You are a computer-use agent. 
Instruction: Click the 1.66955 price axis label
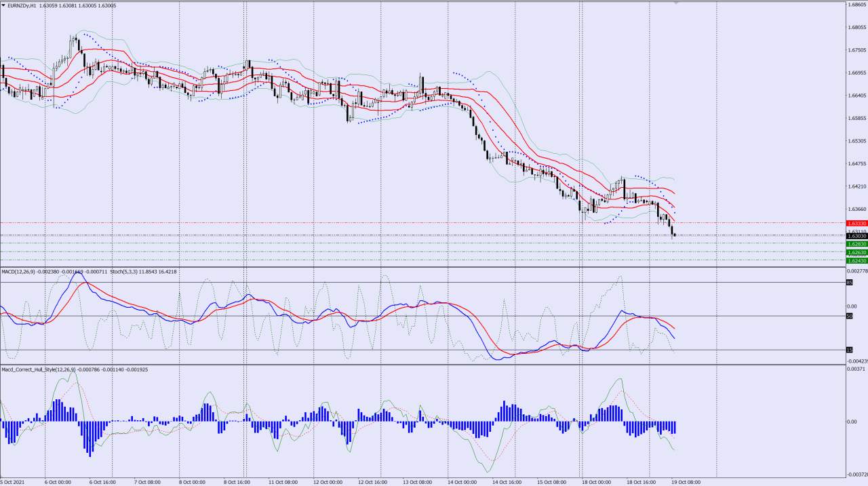857,73
